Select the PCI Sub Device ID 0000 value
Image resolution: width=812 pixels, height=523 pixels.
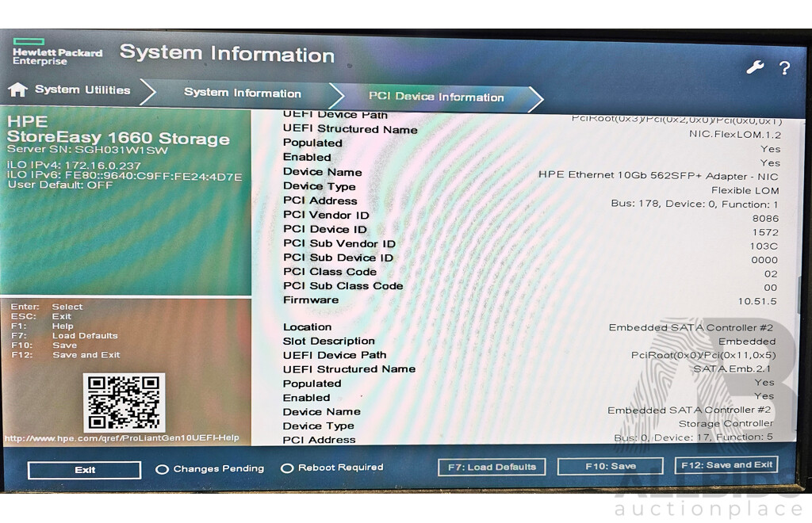tap(764, 260)
